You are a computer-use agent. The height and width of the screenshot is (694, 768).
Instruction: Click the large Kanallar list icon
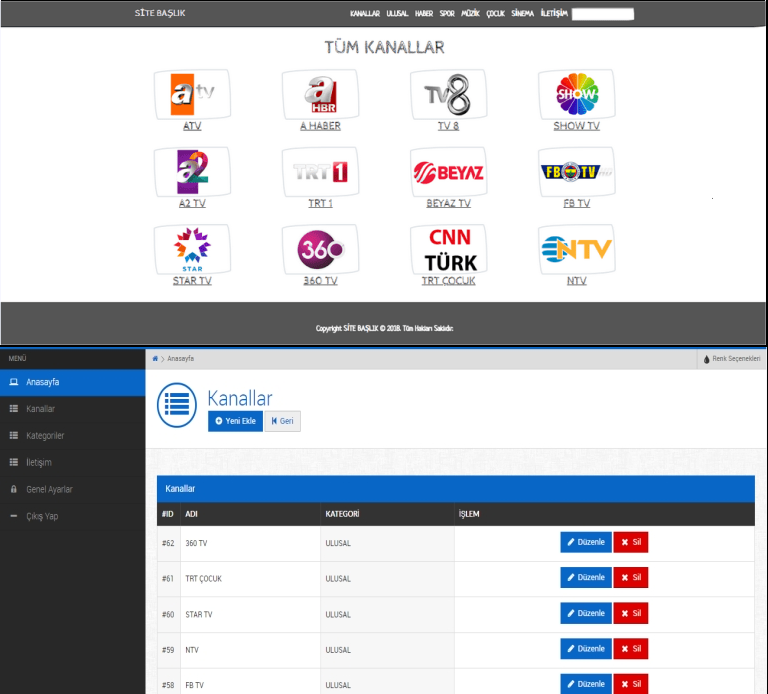point(177,405)
